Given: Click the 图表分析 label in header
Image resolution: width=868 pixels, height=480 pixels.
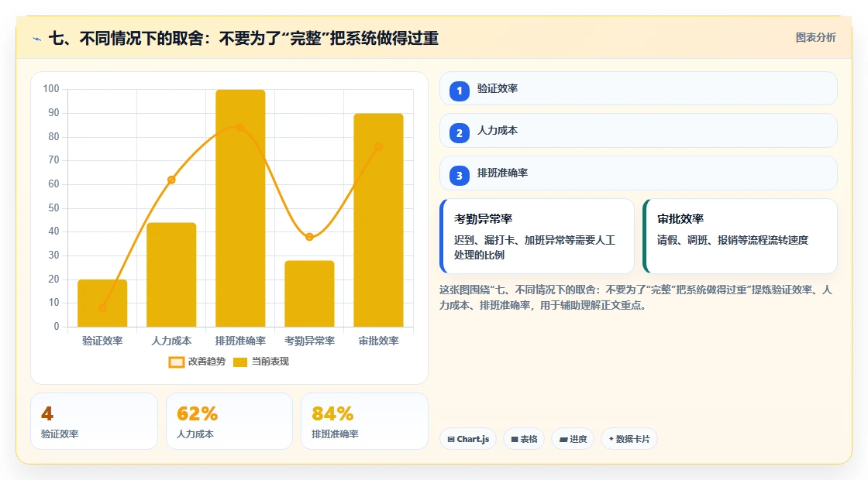Looking at the screenshot, I should pos(815,38).
